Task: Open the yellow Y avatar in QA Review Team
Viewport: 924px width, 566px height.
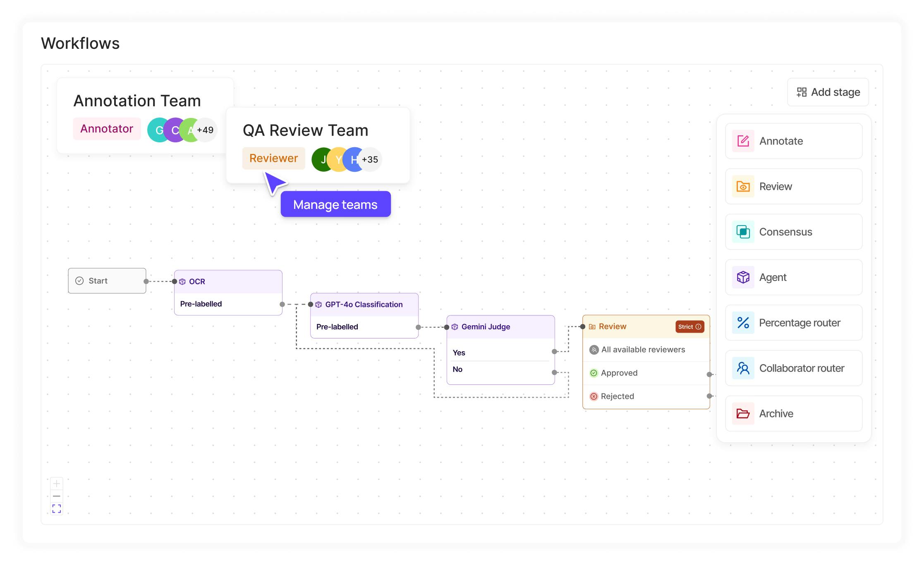Action: click(338, 160)
